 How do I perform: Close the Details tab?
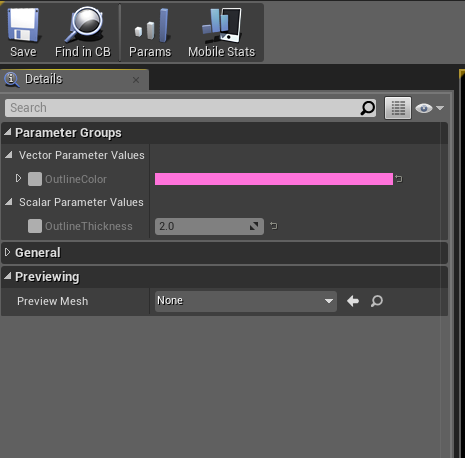click(x=136, y=80)
